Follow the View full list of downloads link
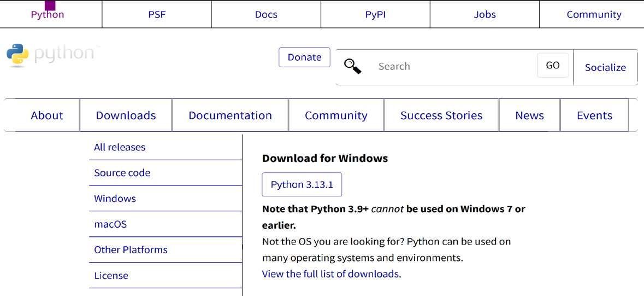 330,274
